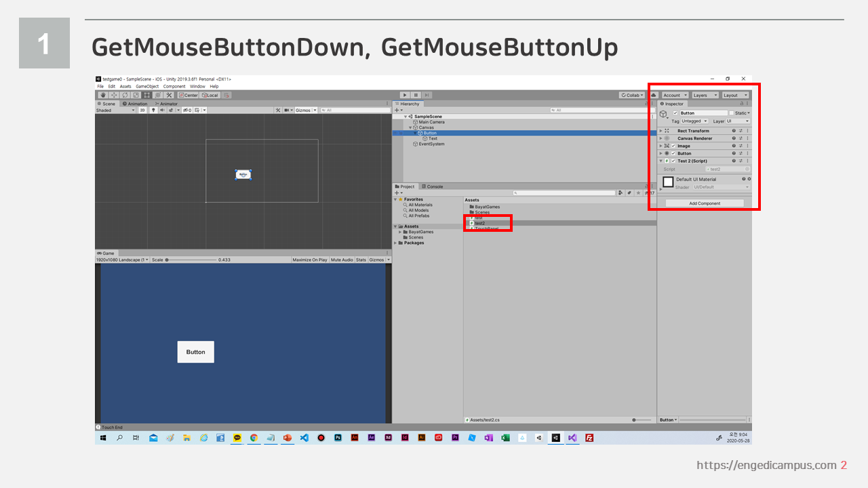Screen dimensions: 868x488
Task: Open the GameObject menu
Action: (147, 86)
